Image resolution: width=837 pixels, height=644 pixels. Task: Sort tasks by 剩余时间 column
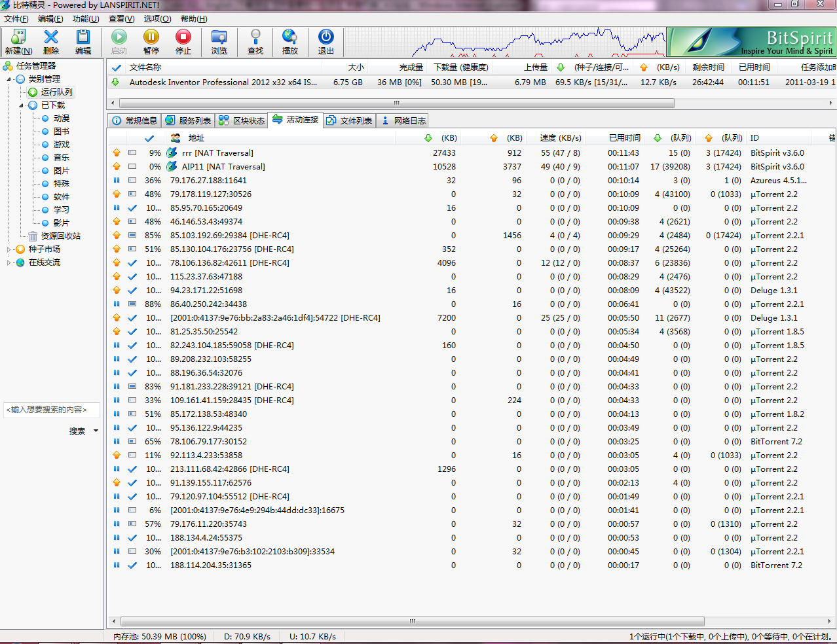[709, 67]
